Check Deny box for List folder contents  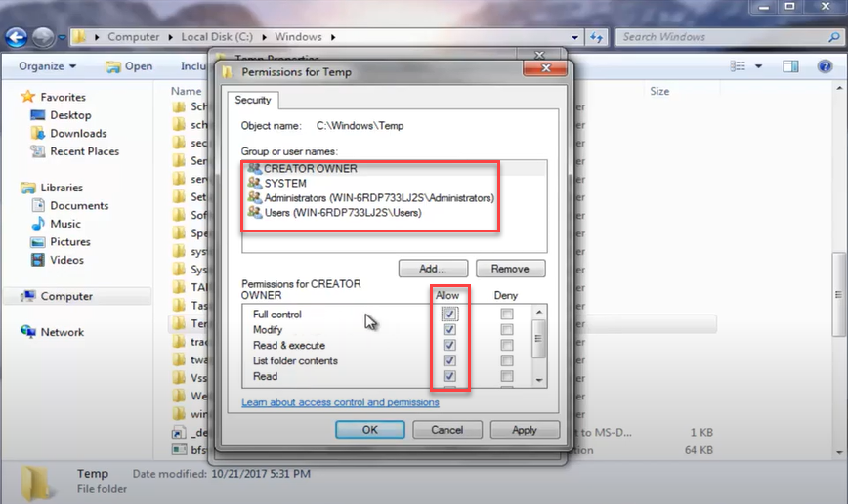(507, 360)
